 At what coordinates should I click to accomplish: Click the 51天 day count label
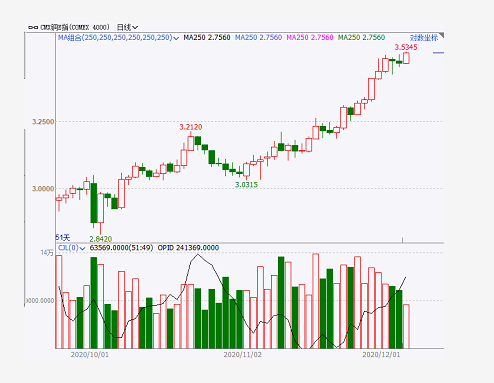(63, 238)
